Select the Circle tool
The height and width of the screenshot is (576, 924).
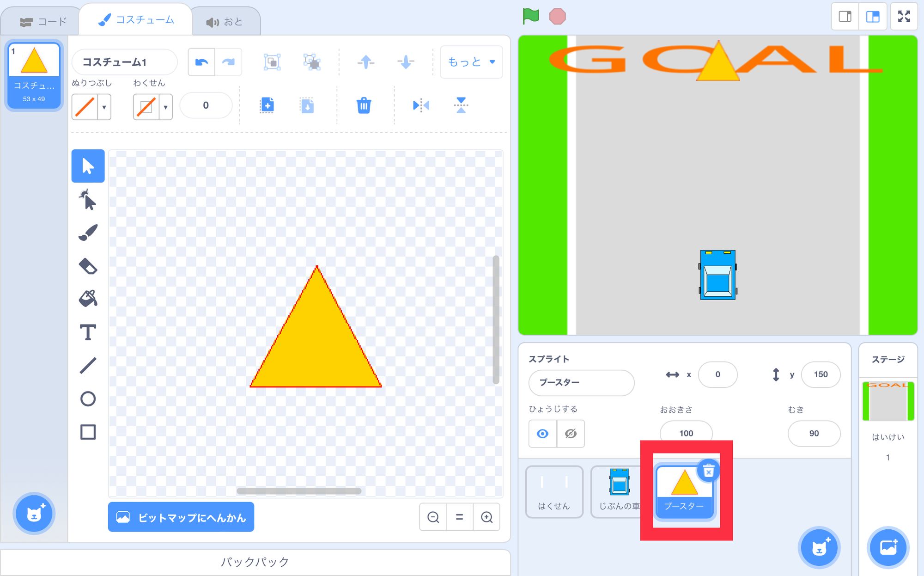(x=88, y=398)
